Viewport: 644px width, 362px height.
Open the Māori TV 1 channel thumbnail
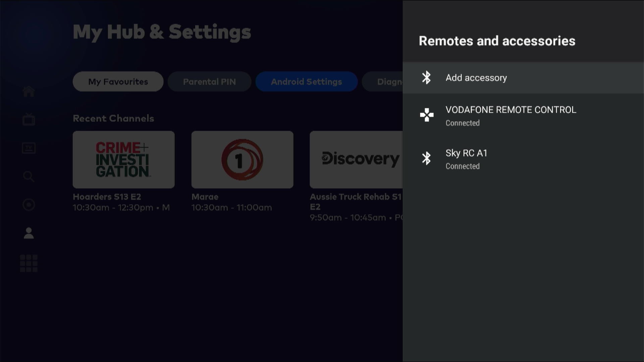243,160
